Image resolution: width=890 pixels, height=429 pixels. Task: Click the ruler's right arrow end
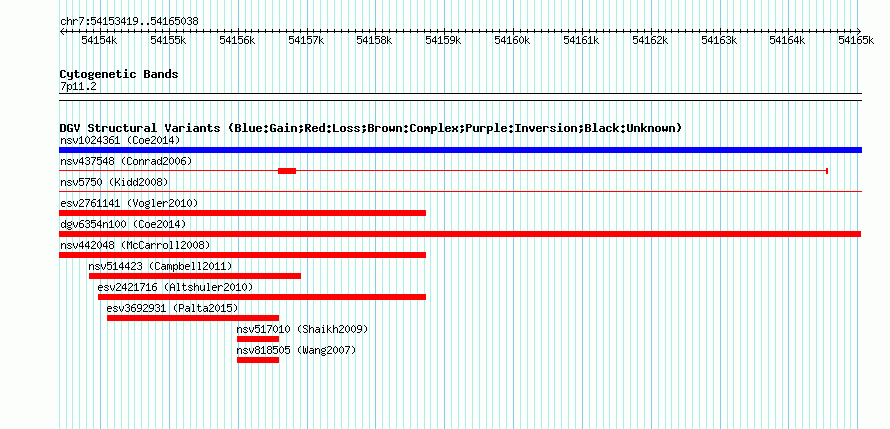(859, 31)
